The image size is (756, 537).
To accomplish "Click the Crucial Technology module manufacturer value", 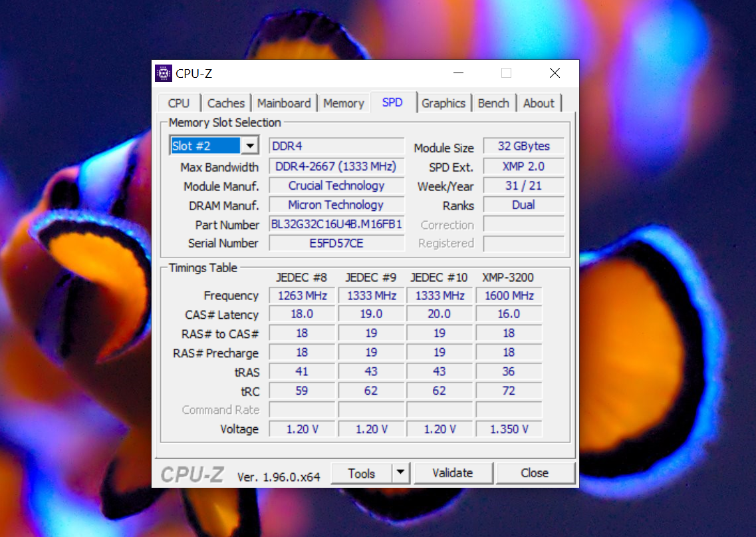I will (336, 186).
